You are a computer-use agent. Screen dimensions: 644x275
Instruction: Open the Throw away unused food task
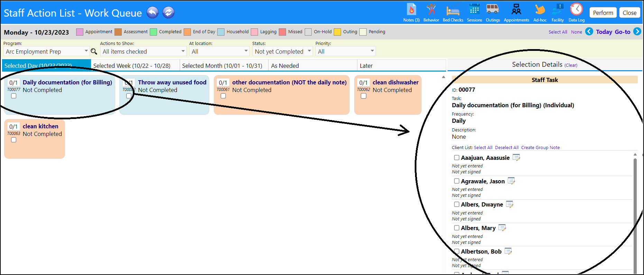point(172,82)
